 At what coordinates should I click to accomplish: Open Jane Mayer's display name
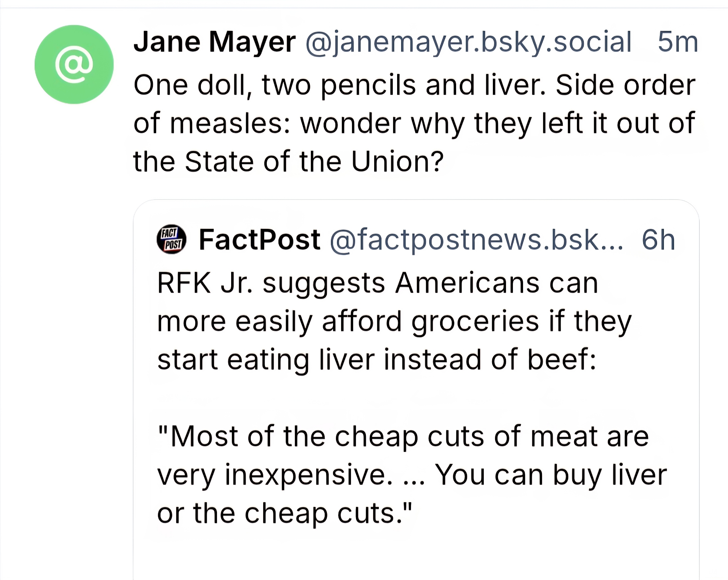214,42
